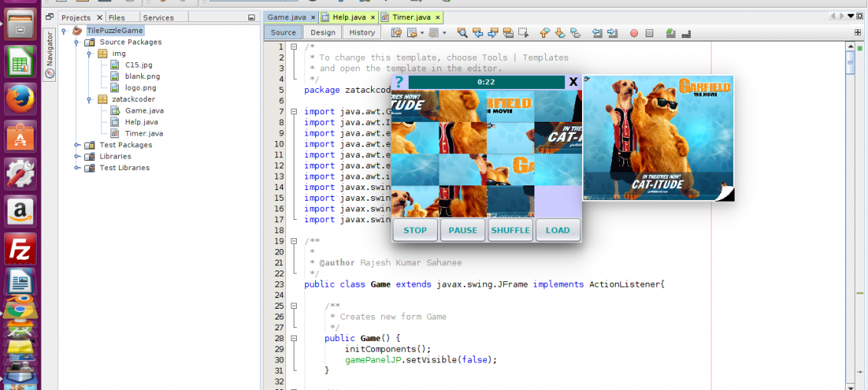The height and width of the screenshot is (390, 868).
Task: Click the SHUFFLE button in game
Action: coord(511,230)
